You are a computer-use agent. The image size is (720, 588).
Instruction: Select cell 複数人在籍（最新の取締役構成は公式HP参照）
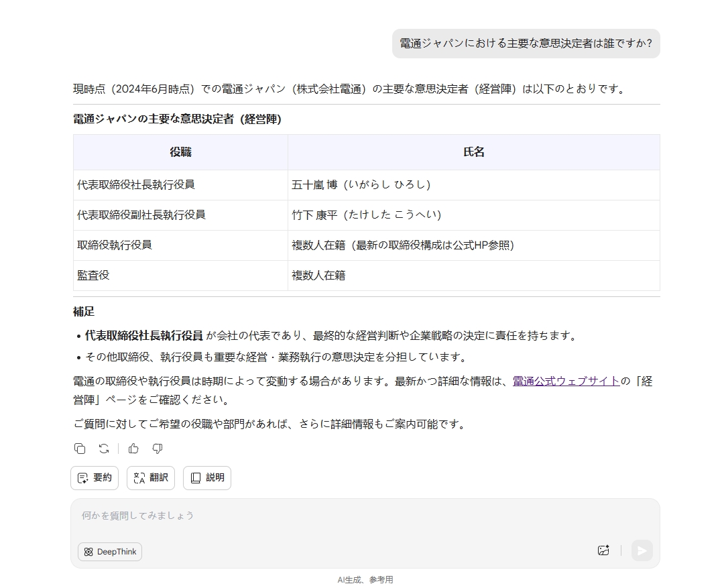coord(474,245)
